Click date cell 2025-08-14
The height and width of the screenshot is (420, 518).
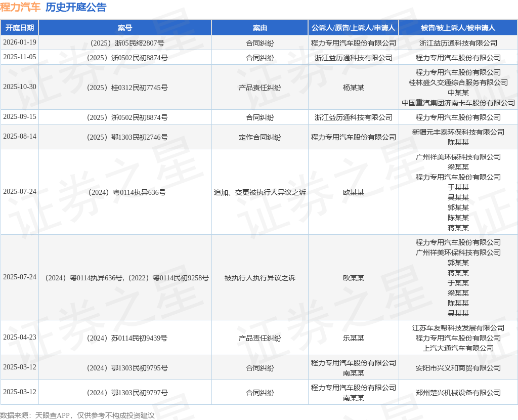pos(20,136)
